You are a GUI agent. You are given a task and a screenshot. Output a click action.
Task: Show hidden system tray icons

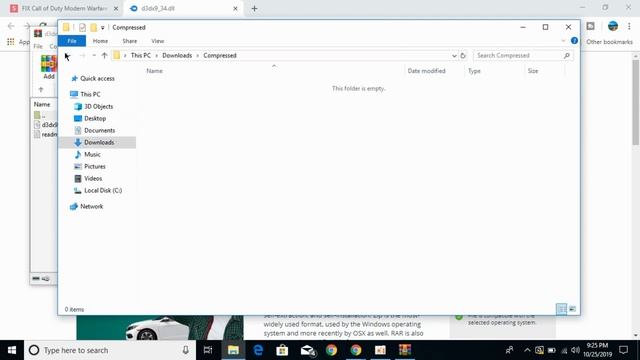tap(527, 350)
